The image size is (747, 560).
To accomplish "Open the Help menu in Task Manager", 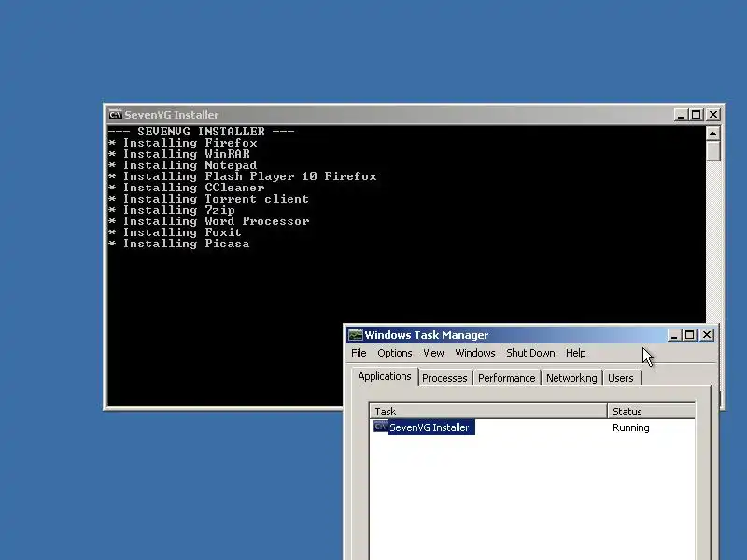I will (575, 353).
